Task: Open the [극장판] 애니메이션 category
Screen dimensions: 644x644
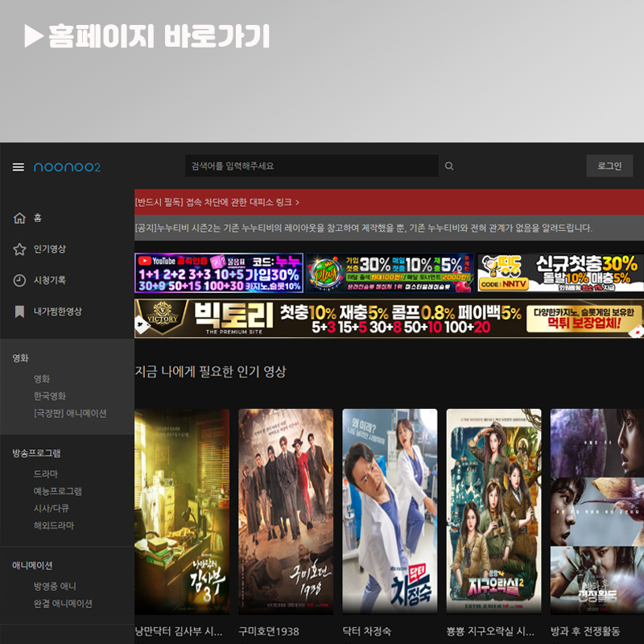Action: [70, 413]
